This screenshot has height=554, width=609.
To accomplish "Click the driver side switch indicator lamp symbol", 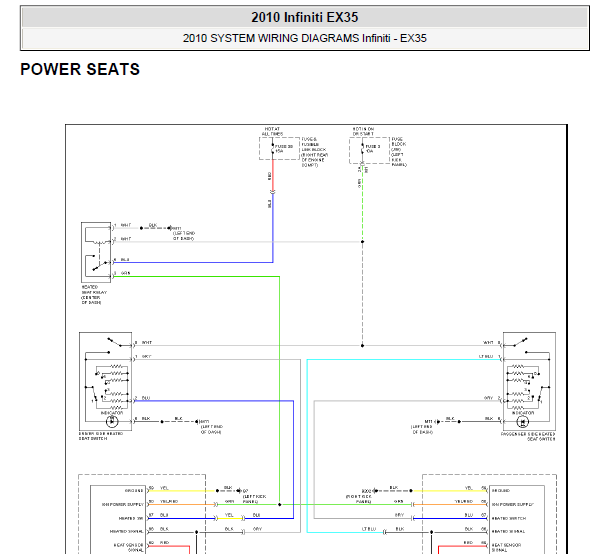I will click(x=112, y=421).
